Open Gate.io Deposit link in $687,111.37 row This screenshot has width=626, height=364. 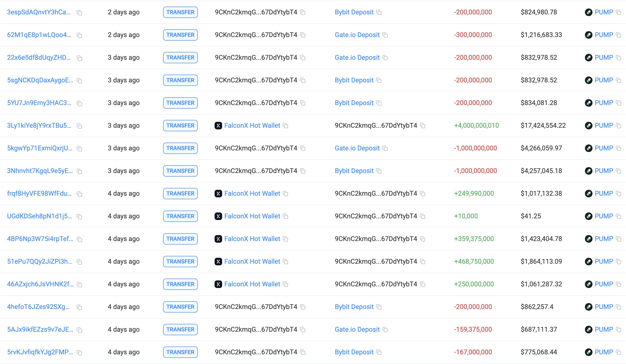[357, 329]
